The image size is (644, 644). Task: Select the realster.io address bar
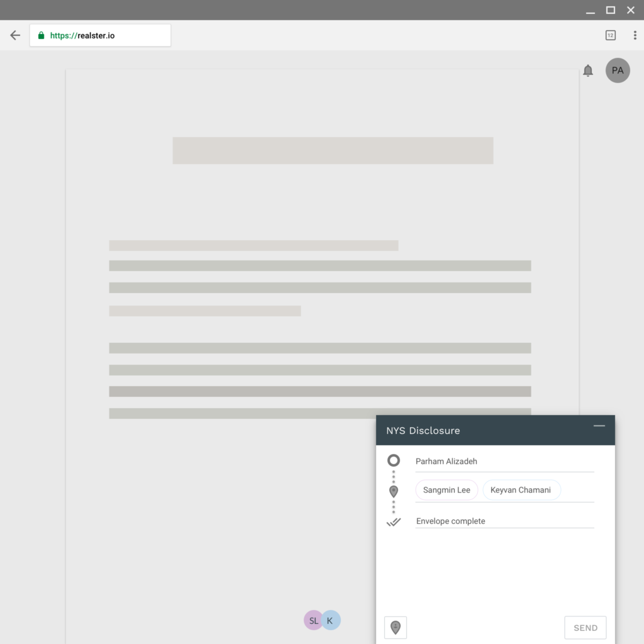coord(101,36)
